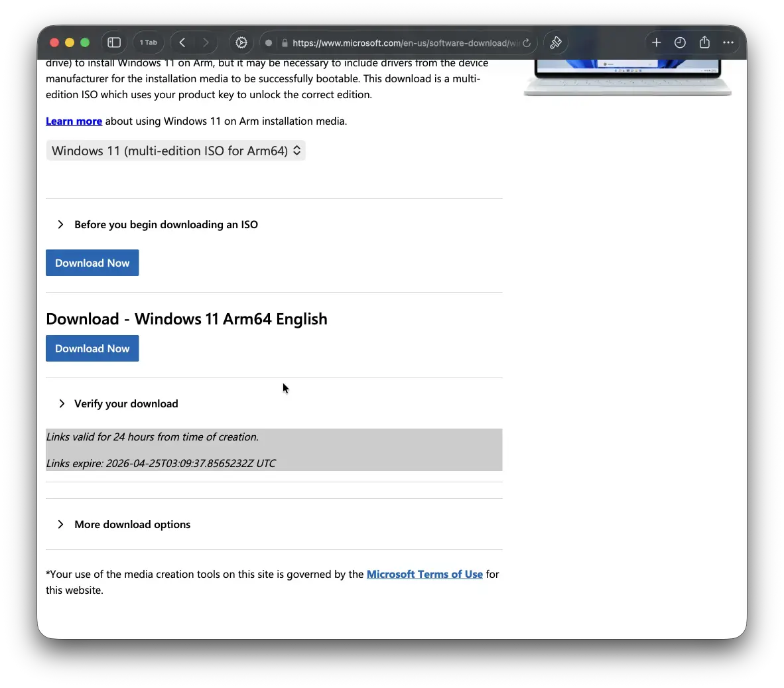Click the 'Links expire' timestamp text
Screen dimensions: 784x688
click(x=161, y=463)
